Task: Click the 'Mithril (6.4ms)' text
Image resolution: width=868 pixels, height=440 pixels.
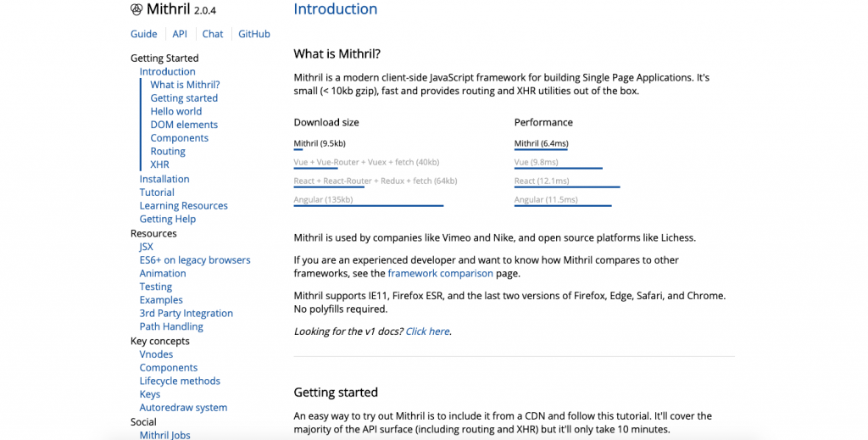Action: click(542, 143)
